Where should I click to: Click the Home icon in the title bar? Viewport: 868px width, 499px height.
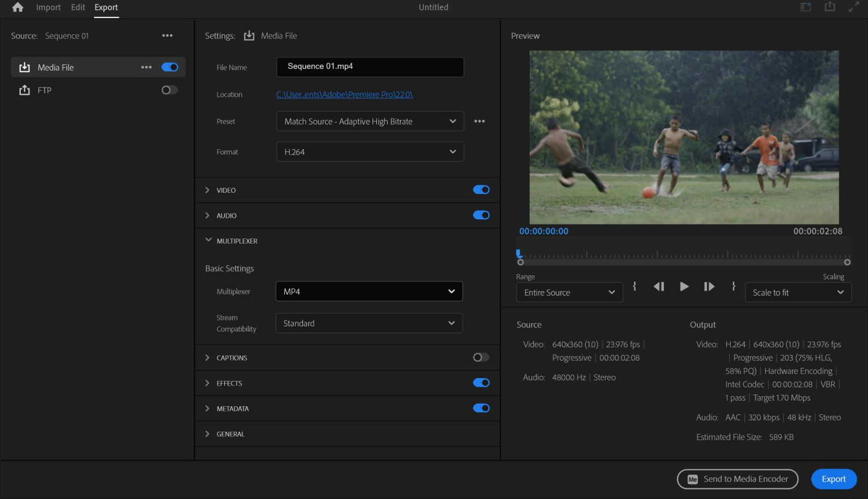point(16,7)
